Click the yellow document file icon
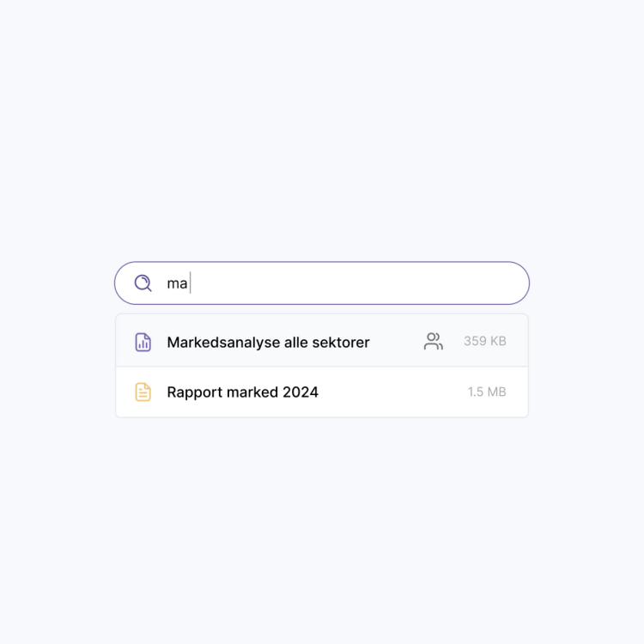 [143, 392]
